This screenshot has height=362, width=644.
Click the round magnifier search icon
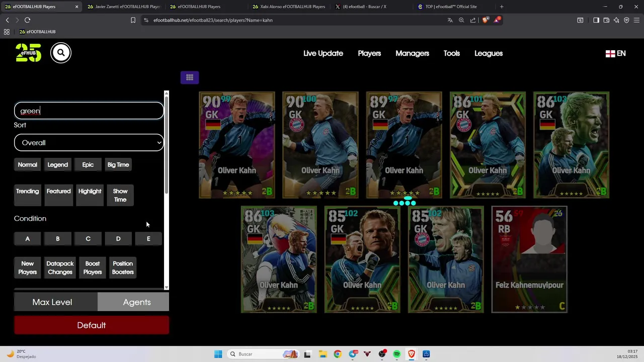click(61, 53)
